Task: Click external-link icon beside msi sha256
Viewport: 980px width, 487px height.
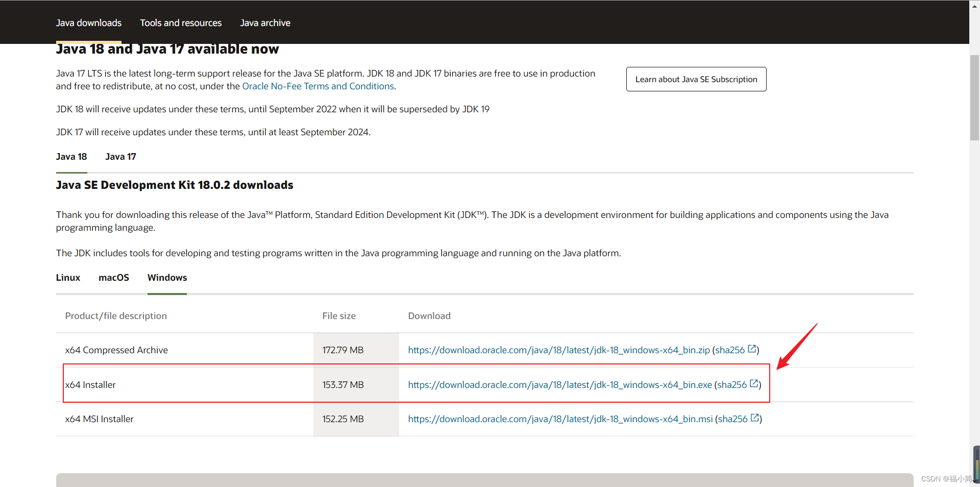Action: pyautogui.click(x=755, y=418)
